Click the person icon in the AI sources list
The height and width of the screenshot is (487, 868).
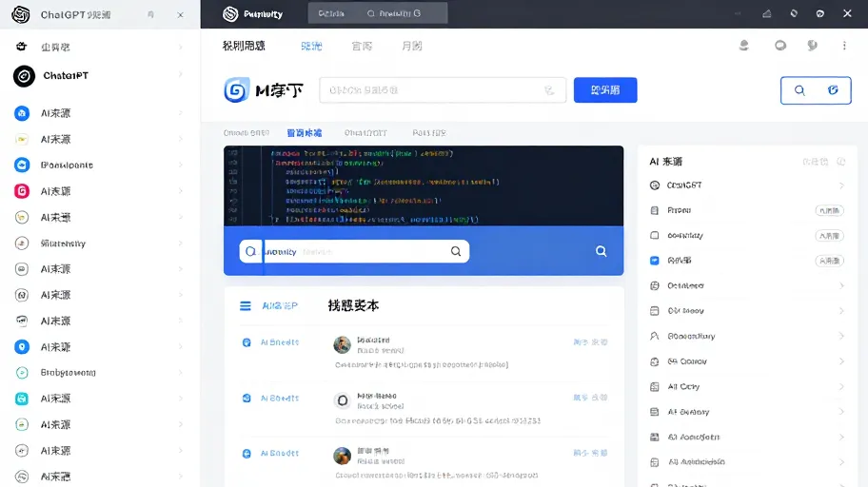point(654,336)
